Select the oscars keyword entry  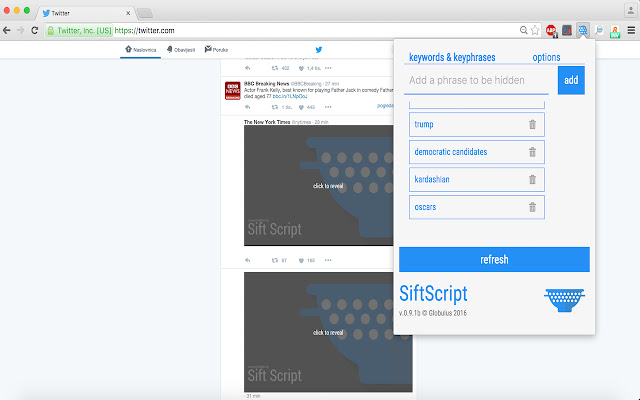(x=477, y=207)
